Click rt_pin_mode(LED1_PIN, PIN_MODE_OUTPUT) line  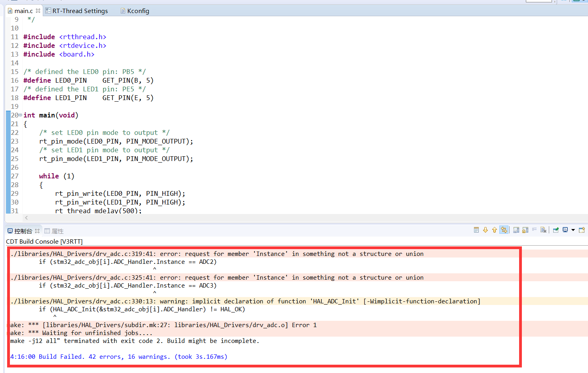tap(116, 159)
